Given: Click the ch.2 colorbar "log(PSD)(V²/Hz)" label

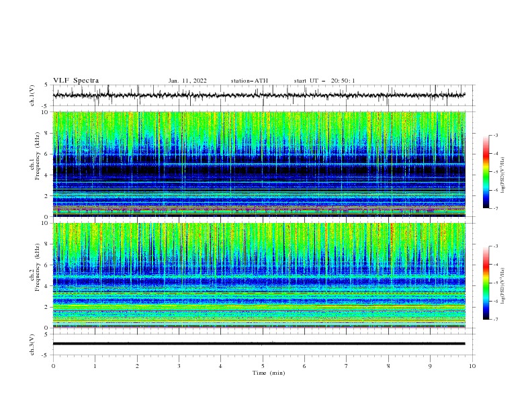Looking at the screenshot, I should (503, 285).
